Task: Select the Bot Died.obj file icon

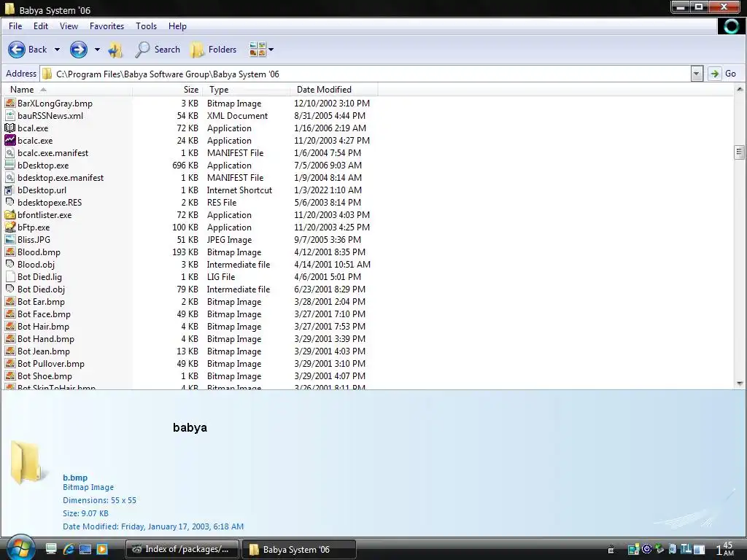Action: pyautogui.click(x=9, y=289)
